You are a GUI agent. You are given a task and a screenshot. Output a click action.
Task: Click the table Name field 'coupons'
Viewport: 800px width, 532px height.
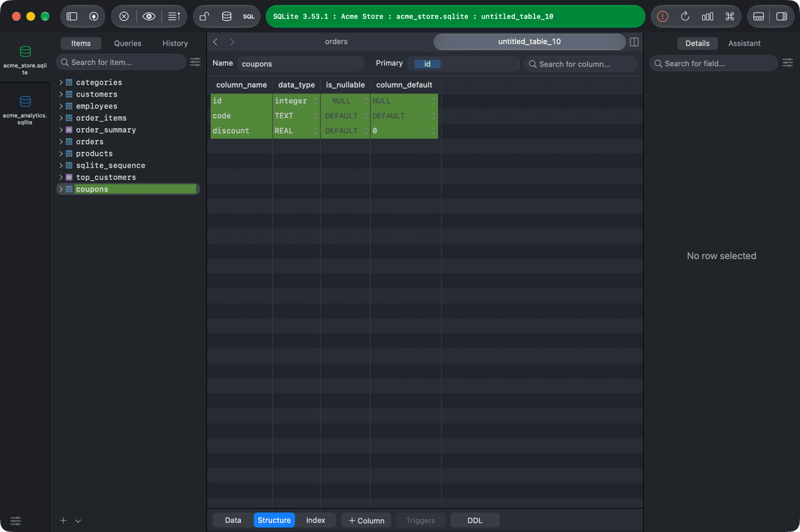[300, 64]
